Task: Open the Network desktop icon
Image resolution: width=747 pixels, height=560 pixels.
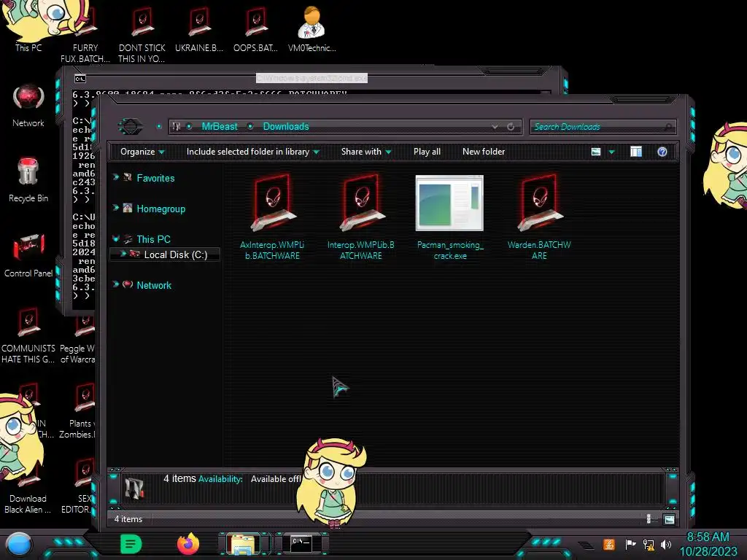Action: point(28,106)
